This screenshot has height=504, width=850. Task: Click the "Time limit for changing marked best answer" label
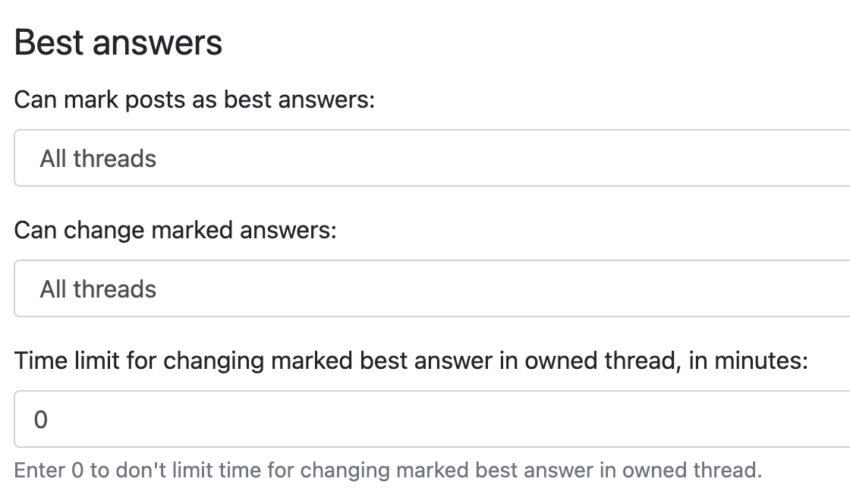411,361
